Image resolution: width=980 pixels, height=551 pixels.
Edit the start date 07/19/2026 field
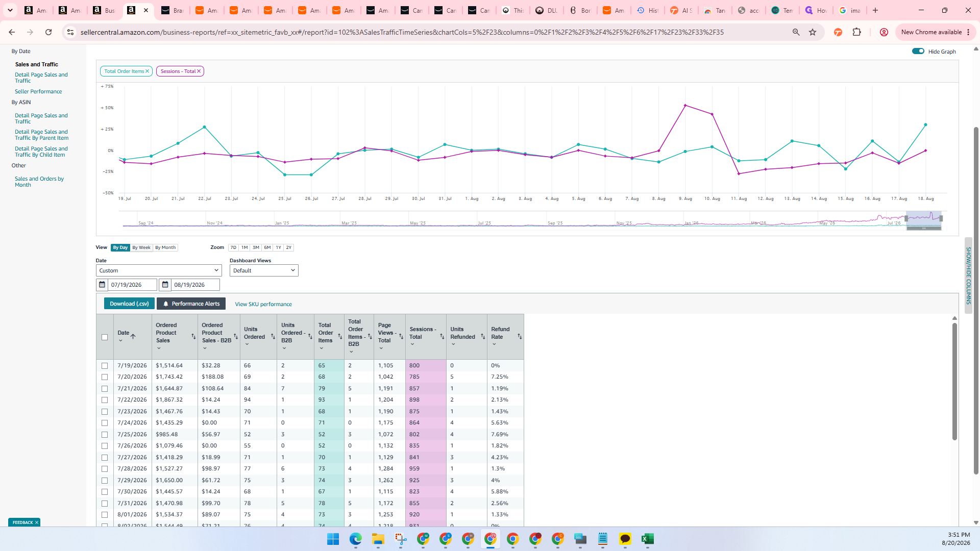[x=132, y=285]
